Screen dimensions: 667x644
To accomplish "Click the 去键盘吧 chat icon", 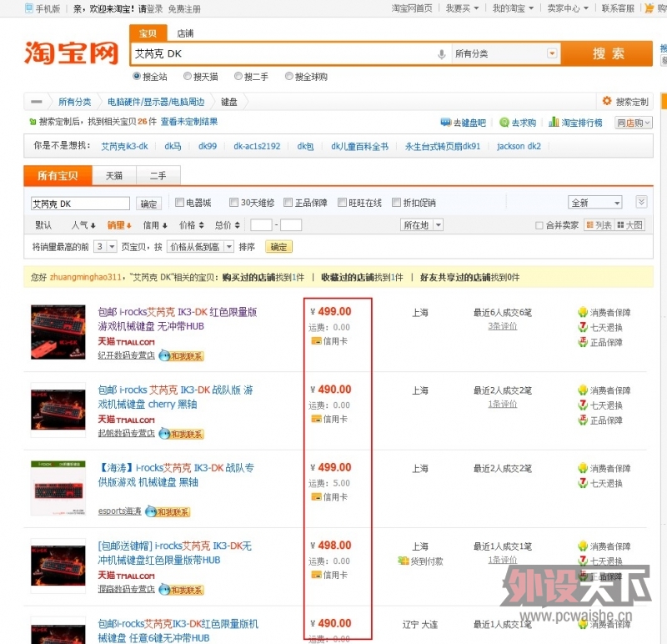I will pyautogui.click(x=445, y=123).
